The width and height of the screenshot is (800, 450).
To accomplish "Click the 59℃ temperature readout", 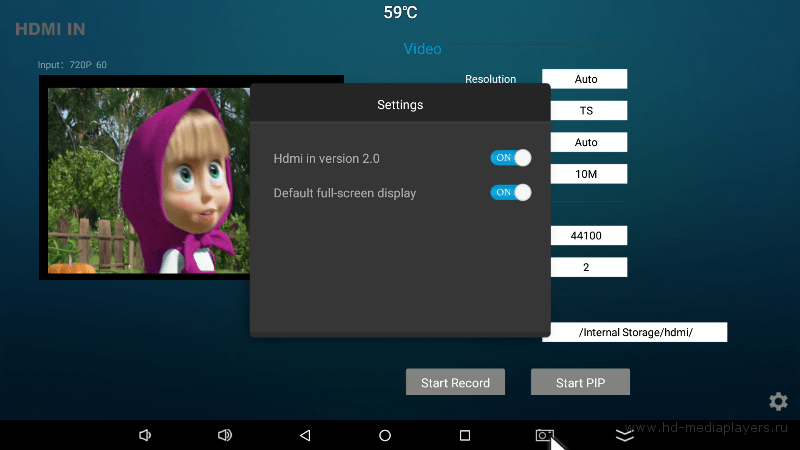I will click(x=401, y=12).
